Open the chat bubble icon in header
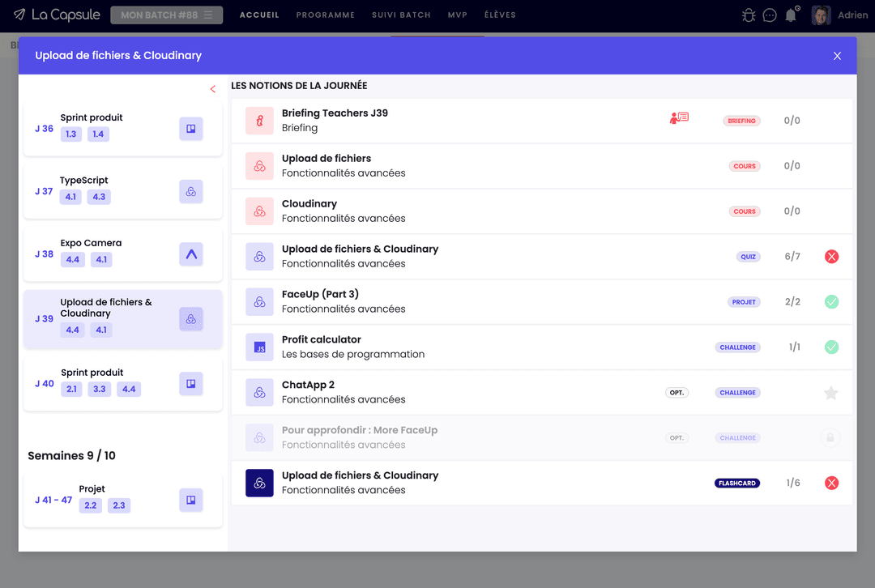The width and height of the screenshot is (875, 588). (770, 15)
